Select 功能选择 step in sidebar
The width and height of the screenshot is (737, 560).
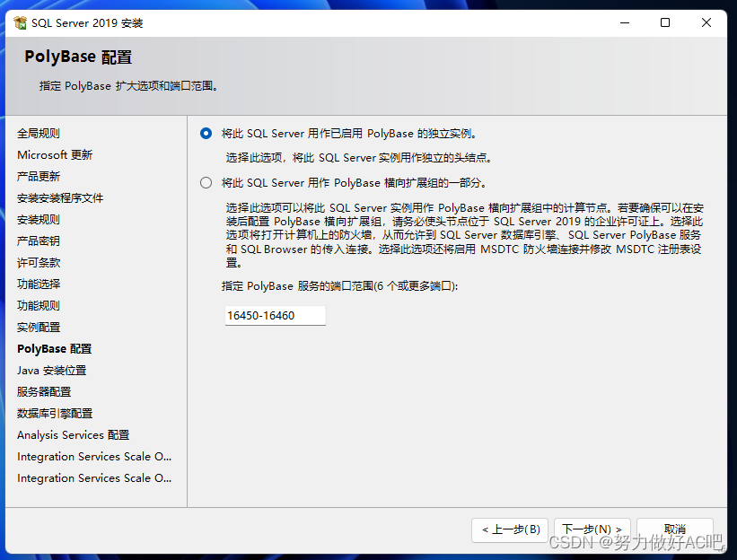coord(39,284)
